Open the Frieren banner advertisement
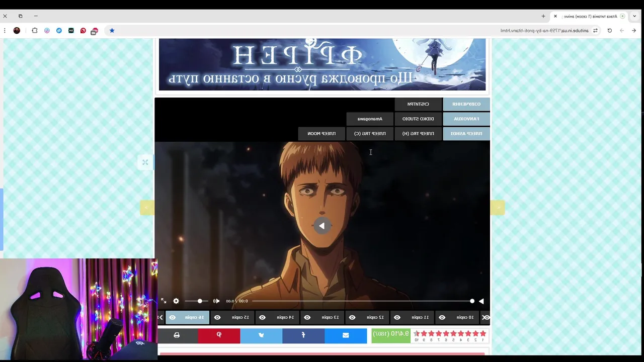Screen dimensions: 644x362 [322, 64]
